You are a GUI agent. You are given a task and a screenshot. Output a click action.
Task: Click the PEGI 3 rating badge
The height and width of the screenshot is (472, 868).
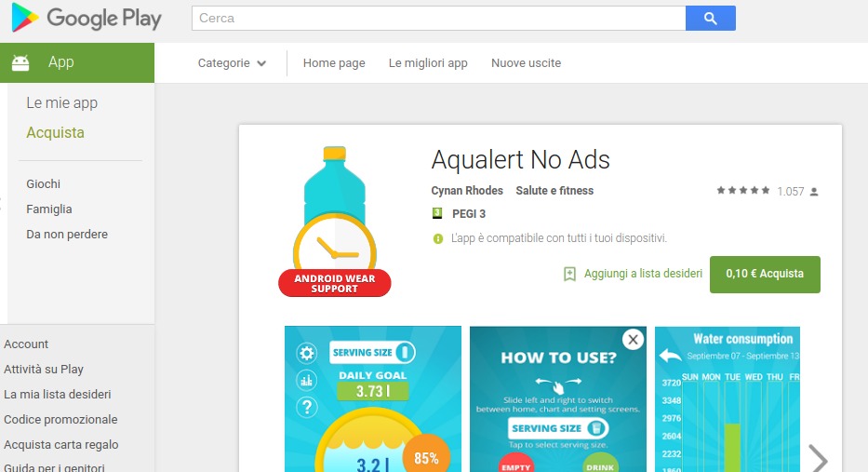437,213
